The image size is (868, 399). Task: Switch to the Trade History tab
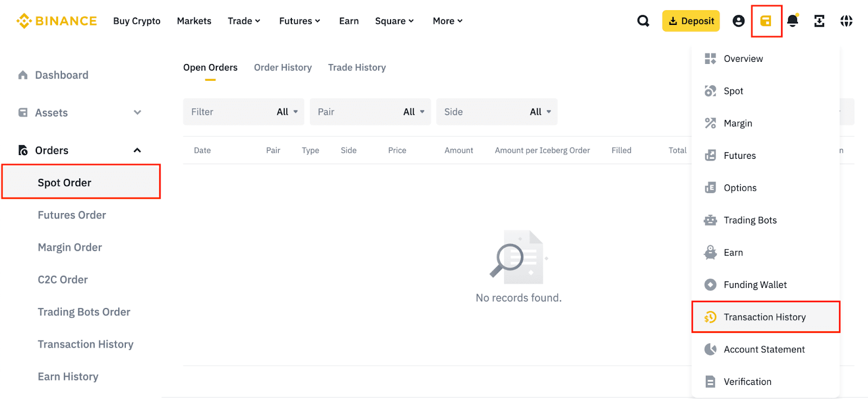pos(356,67)
